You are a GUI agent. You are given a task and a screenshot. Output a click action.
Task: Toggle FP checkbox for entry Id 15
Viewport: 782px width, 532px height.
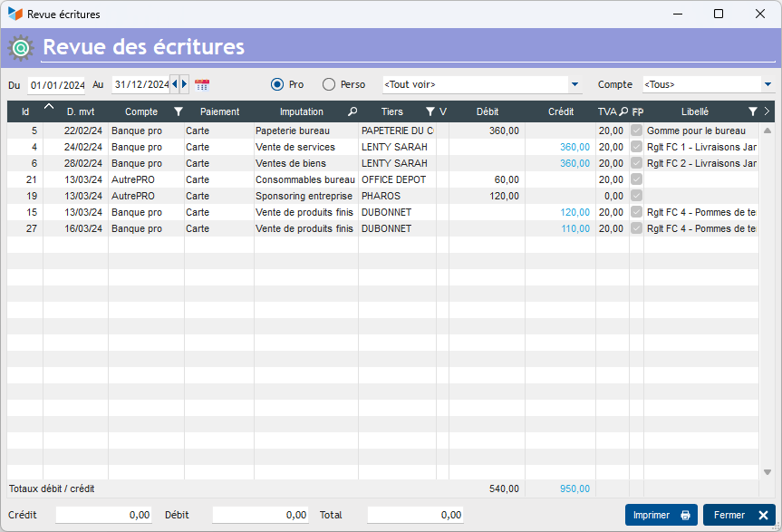(x=636, y=212)
